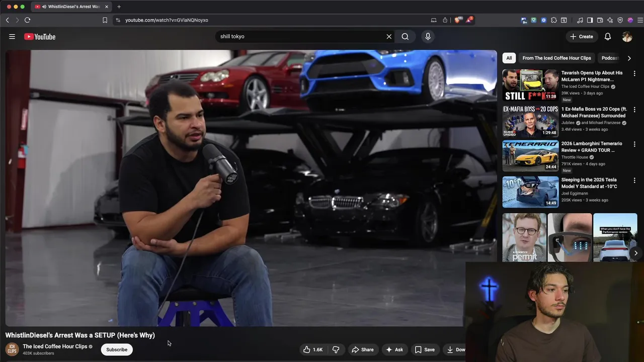Screen dimensions: 644x362
Task: Start voice search with the microphone
Action: pyautogui.click(x=428, y=37)
